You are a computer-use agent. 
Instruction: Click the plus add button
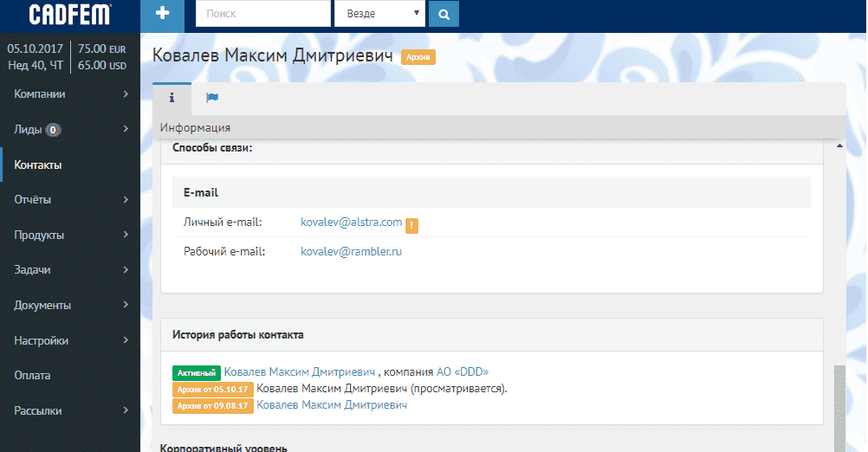[162, 15]
